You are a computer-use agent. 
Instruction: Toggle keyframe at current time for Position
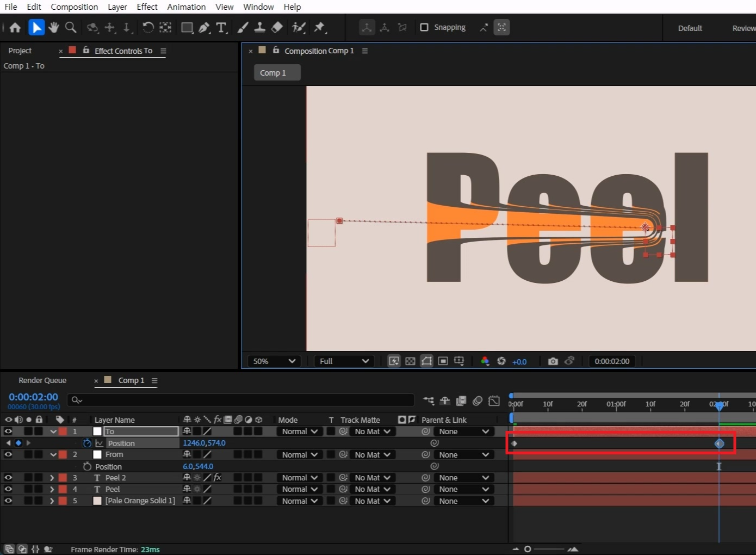click(18, 443)
